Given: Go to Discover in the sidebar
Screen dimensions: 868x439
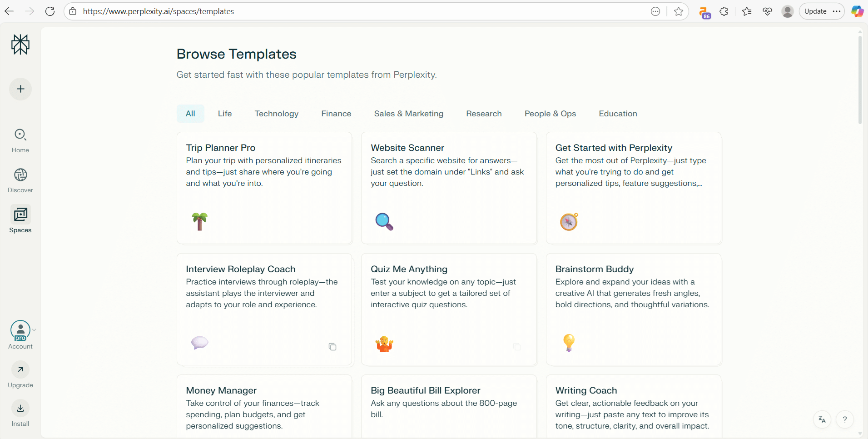Looking at the screenshot, I should tap(20, 175).
